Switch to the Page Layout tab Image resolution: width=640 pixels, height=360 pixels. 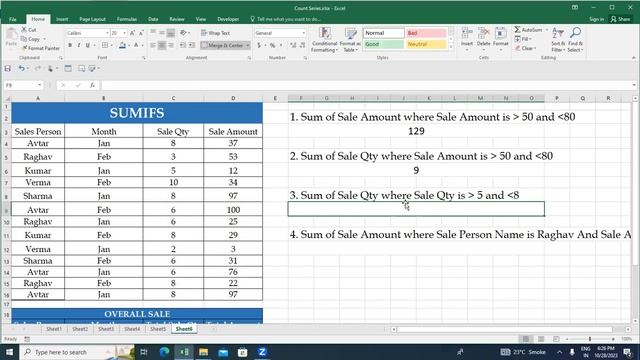point(92,19)
